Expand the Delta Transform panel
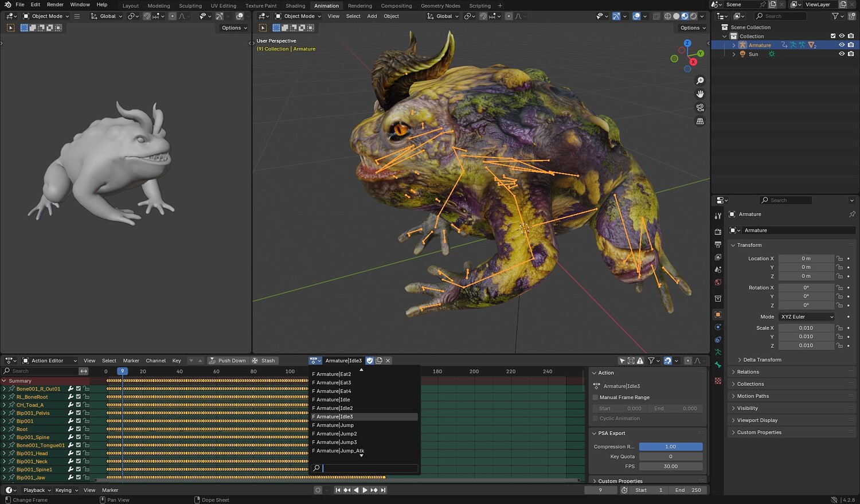The width and height of the screenshot is (860, 504). pos(762,360)
